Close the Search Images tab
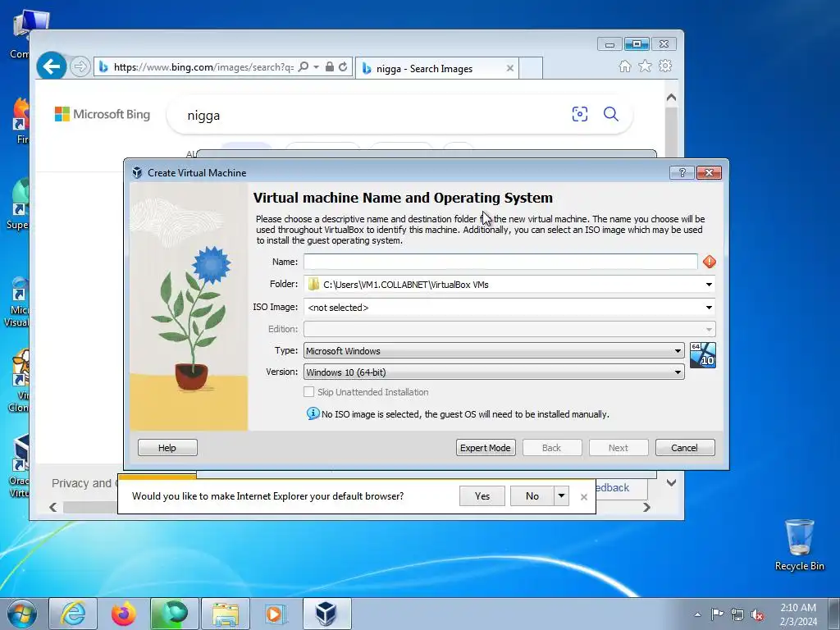Image resolution: width=840 pixels, height=630 pixels. coord(509,69)
